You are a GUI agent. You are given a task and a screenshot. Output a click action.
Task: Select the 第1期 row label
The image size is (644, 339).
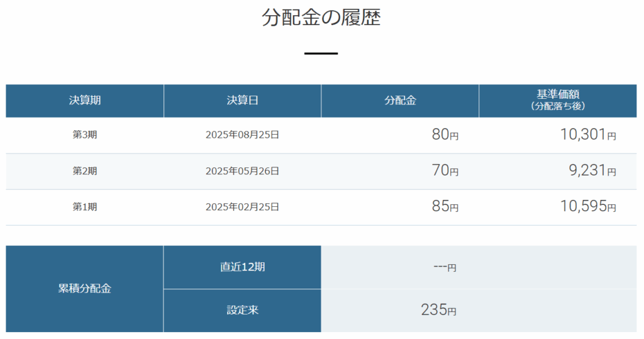[x=85, y=206]
